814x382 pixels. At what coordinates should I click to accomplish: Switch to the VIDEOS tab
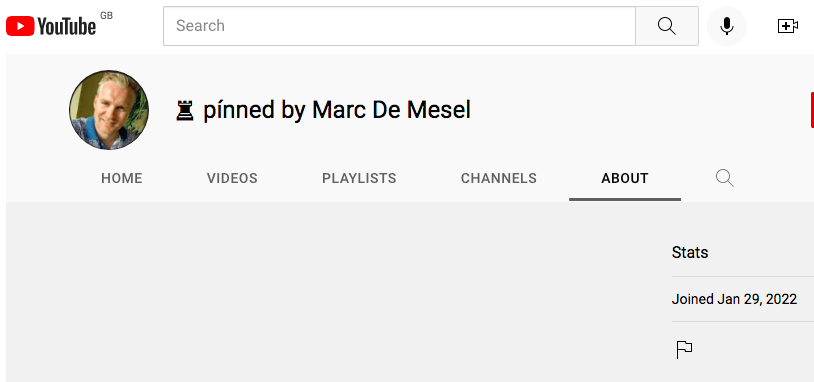coord(232,179)
